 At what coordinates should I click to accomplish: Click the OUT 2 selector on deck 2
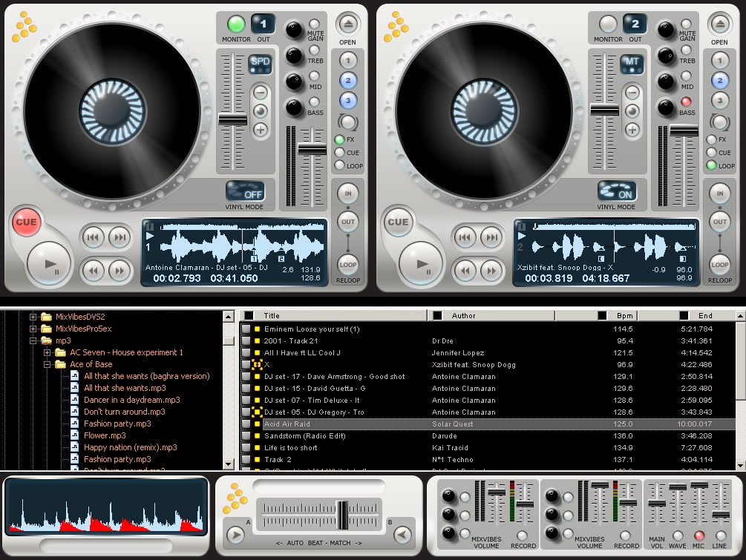point(635,24)
